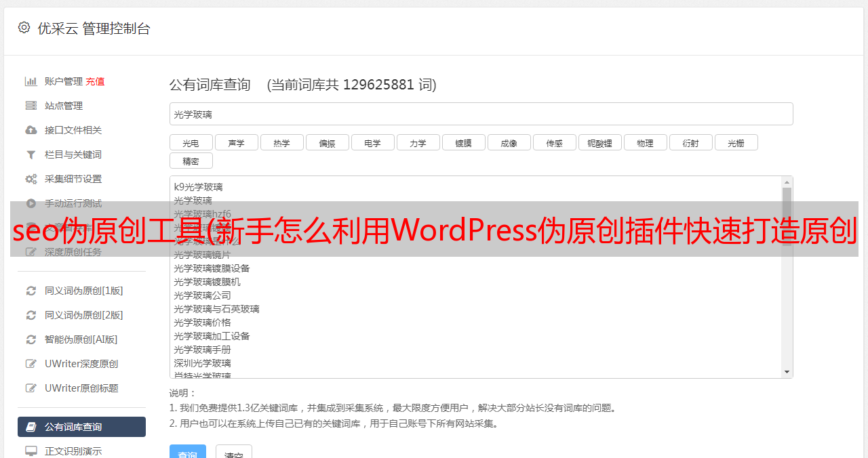Click the cloud upload icon for 接口文件相关

click(x=31, y=130)
